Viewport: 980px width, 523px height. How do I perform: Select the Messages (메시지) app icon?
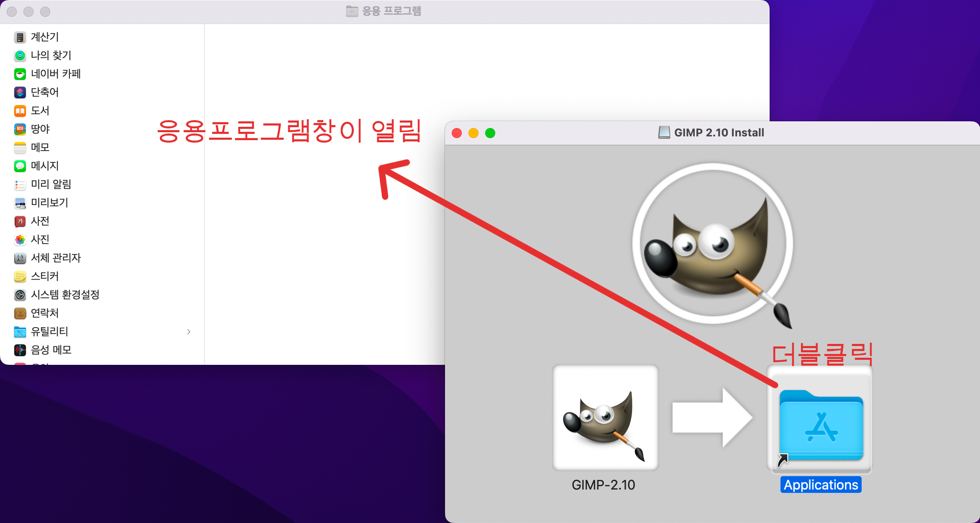pos(20,166)
